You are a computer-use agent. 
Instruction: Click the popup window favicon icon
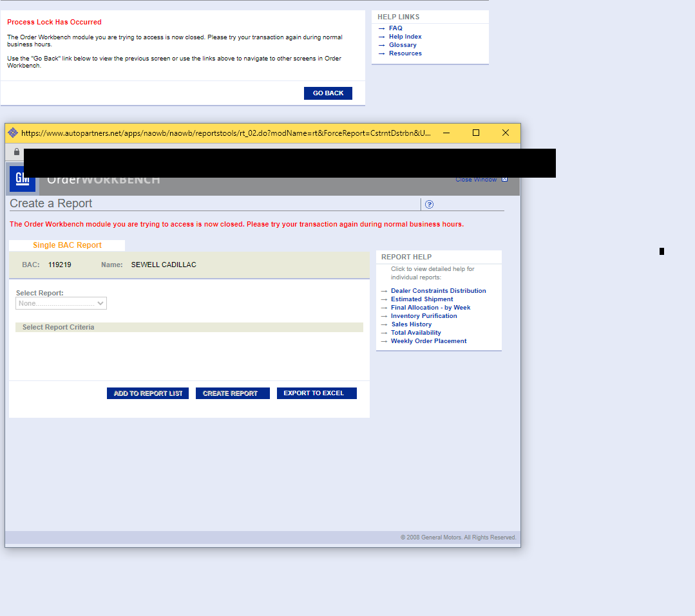point(13,133)
